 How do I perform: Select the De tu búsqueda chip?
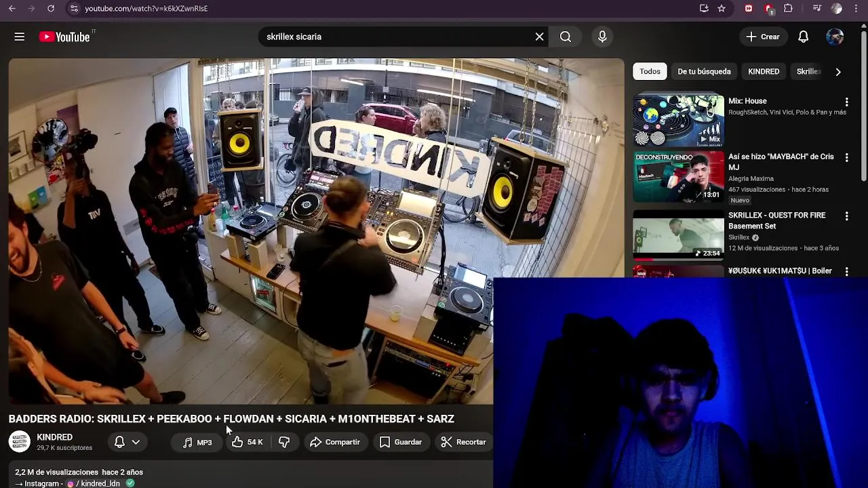[x=704, y=71]
